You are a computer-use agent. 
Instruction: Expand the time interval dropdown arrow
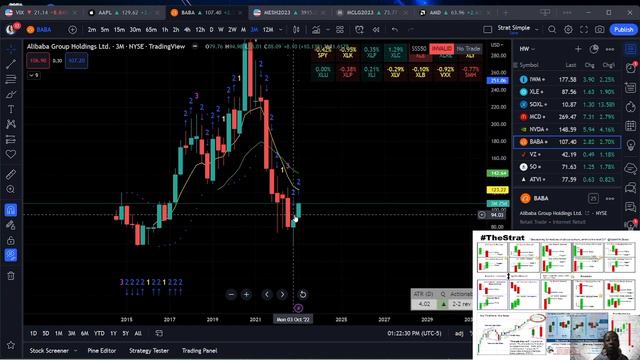click(x=280, y=30)
